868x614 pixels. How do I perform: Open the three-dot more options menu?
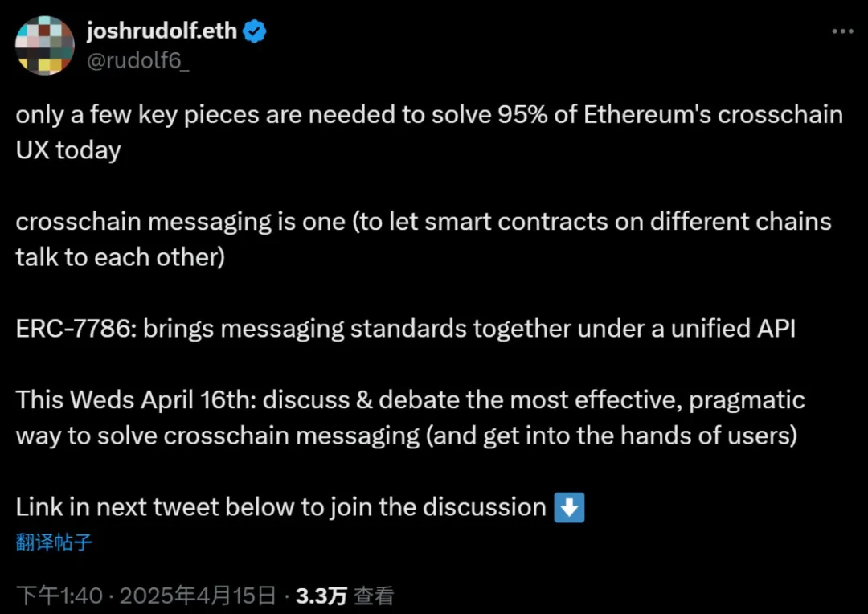coord(841,31)
